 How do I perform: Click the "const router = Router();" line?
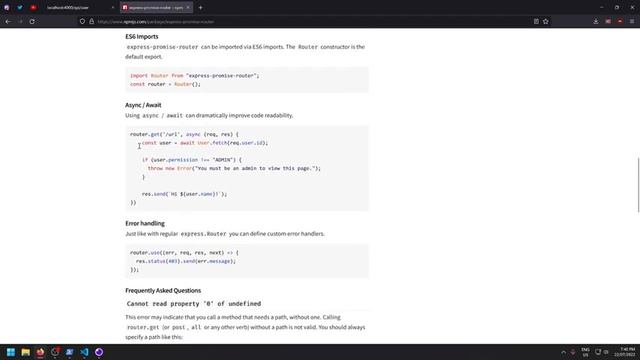165,84
